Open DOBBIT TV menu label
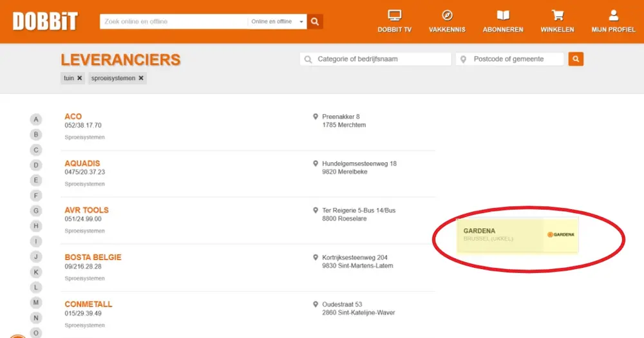 [x=395, y=30]
